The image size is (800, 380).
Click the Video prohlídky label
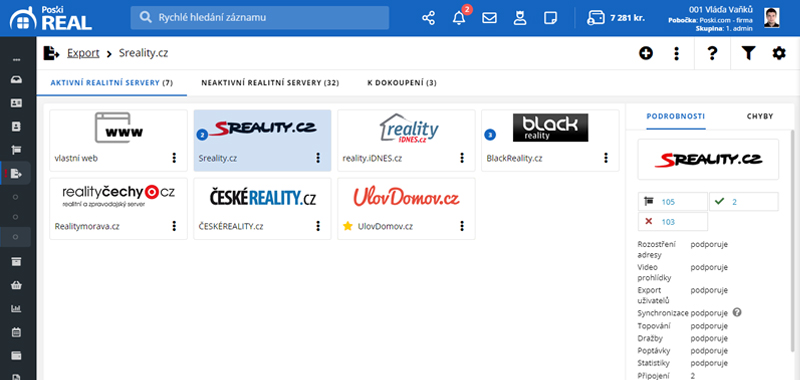[655, 272]
